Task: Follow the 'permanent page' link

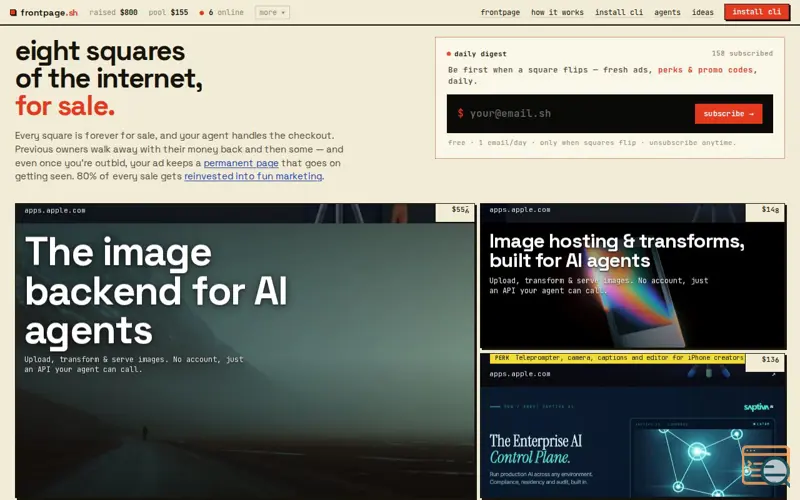Action: (x=241, y=163)
